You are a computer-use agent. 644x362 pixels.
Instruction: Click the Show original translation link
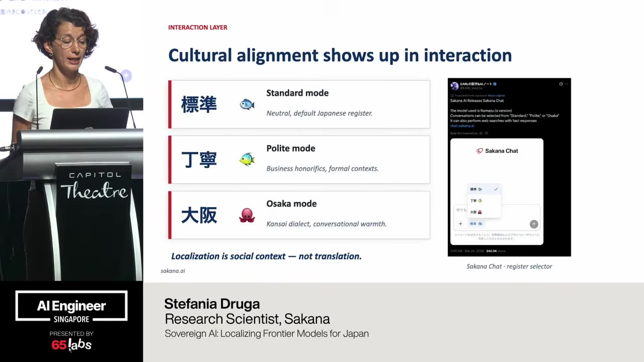(x=496, y=96)
